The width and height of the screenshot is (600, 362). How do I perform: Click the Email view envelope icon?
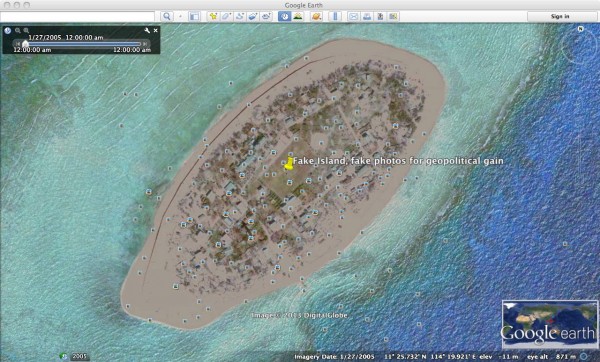pos(354,16)
